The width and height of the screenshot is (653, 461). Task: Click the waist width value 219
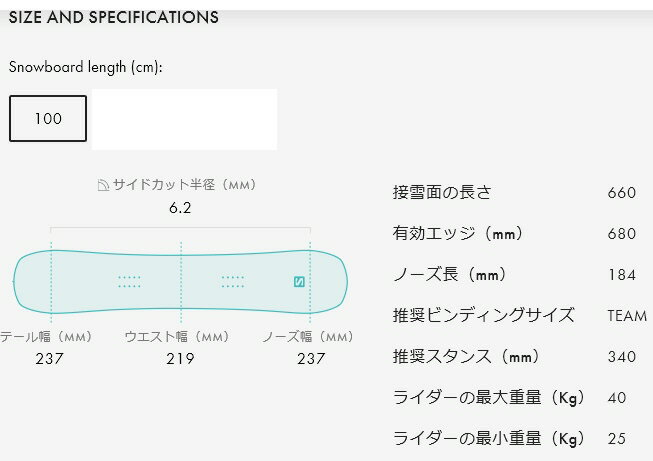tap(180, 358)
